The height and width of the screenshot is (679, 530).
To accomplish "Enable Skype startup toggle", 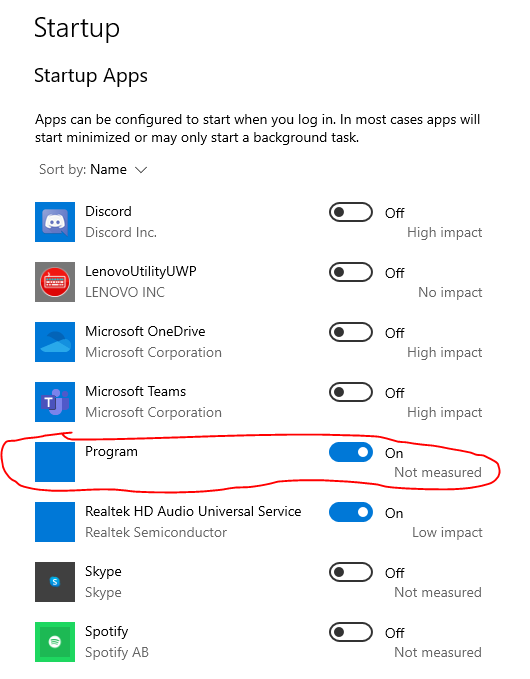I will pos(351,572).
